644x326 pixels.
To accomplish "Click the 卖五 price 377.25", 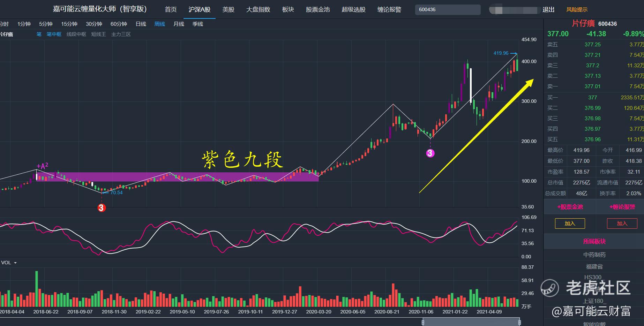I will [x=593, y=45].
